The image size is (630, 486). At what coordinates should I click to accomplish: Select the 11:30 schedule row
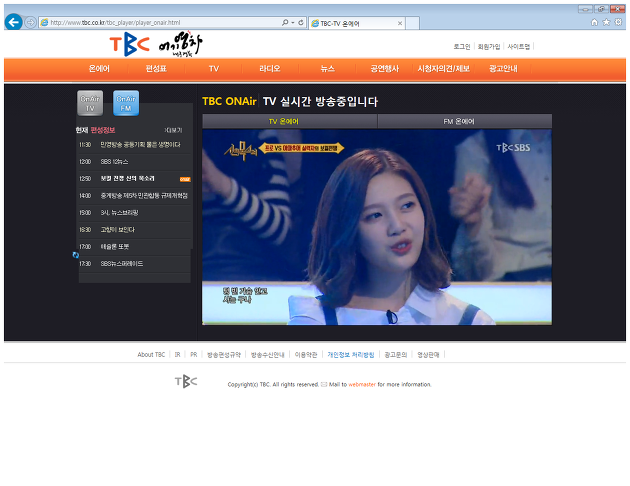[134, 145]
